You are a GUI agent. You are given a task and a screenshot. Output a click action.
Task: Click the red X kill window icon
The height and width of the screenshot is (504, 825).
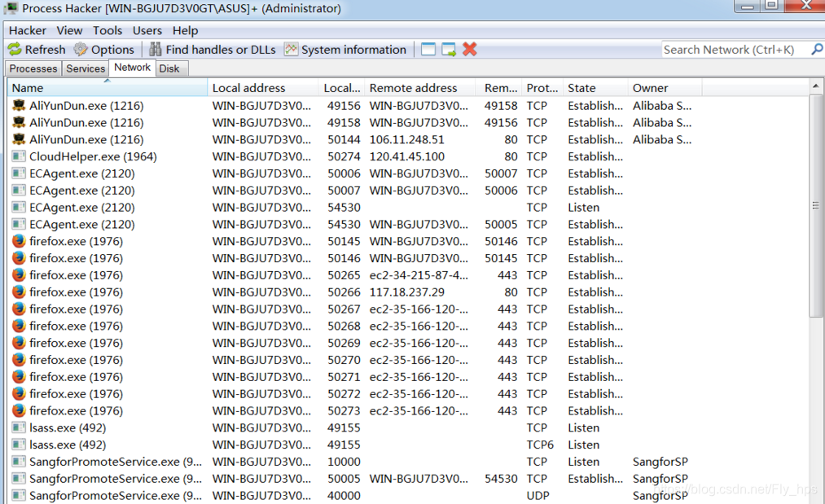469,50
